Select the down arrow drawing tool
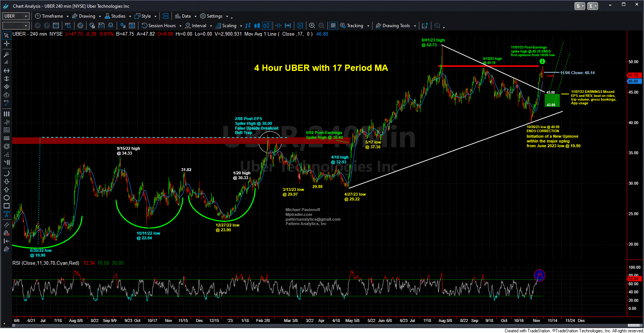Screen dimensions: 644x333 coord(6,181)
